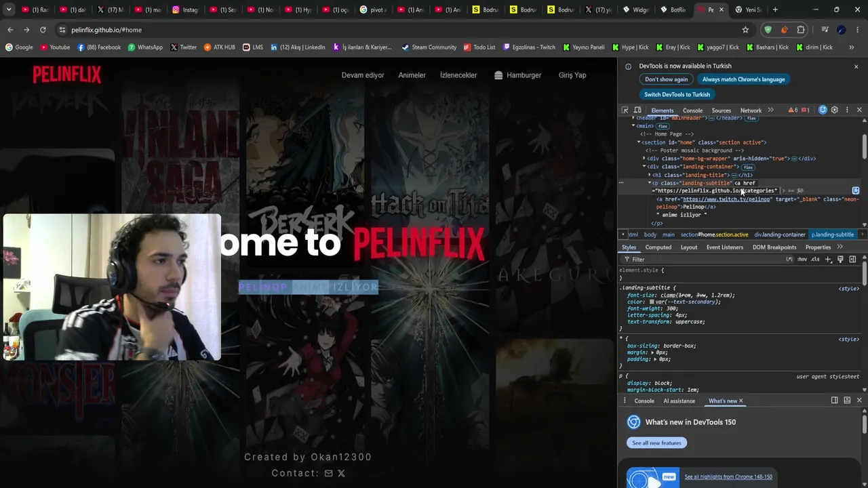The width and height of the screenshot is (868, 488).
Task: Expand the home-bg-wrapper div node
Action: click(x=644, y=159)
